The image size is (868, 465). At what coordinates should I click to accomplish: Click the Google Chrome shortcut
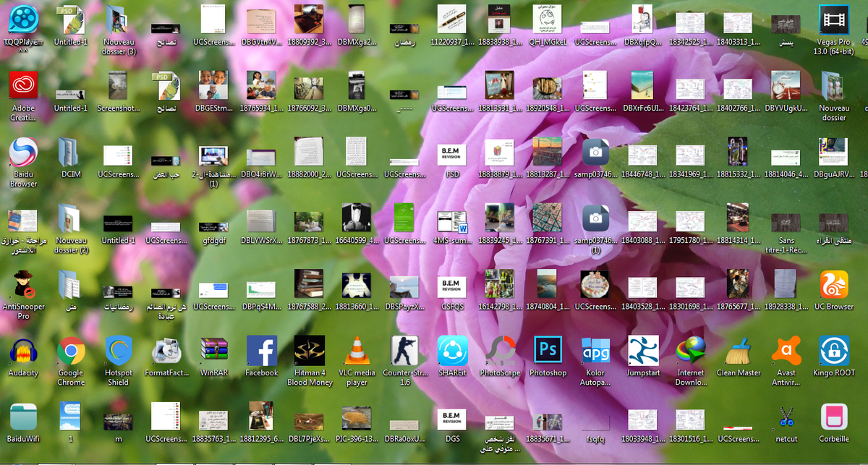(71, 351)
